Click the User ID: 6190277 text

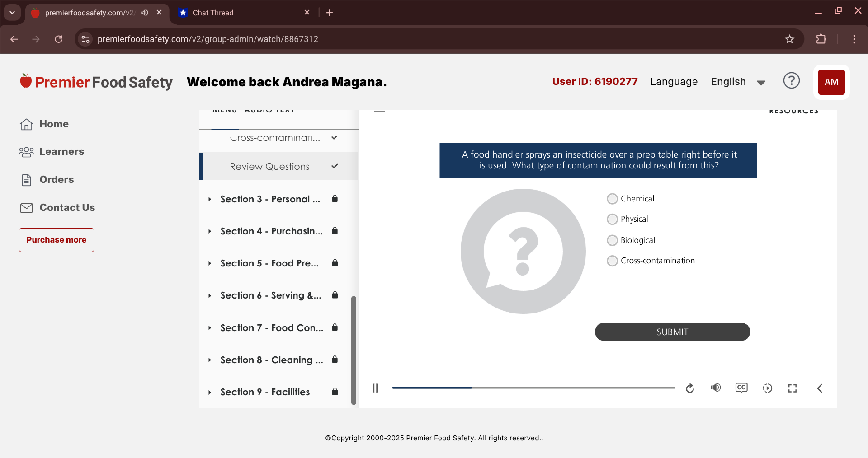[x=595, y=81]
